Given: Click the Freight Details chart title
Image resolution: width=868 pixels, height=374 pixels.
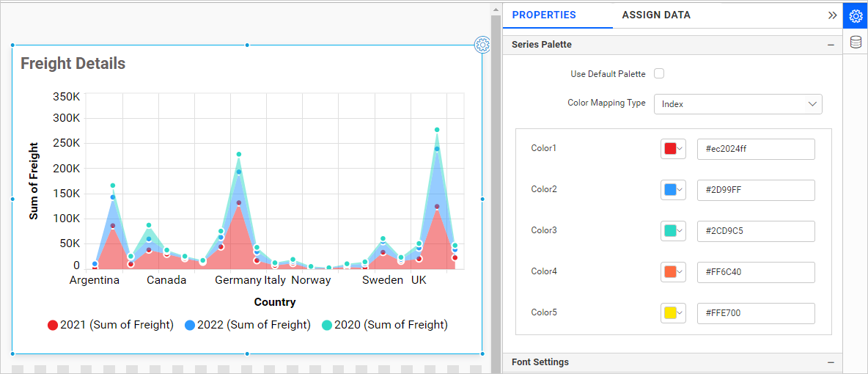Looking at the screenshot, I should pos(73,64).
